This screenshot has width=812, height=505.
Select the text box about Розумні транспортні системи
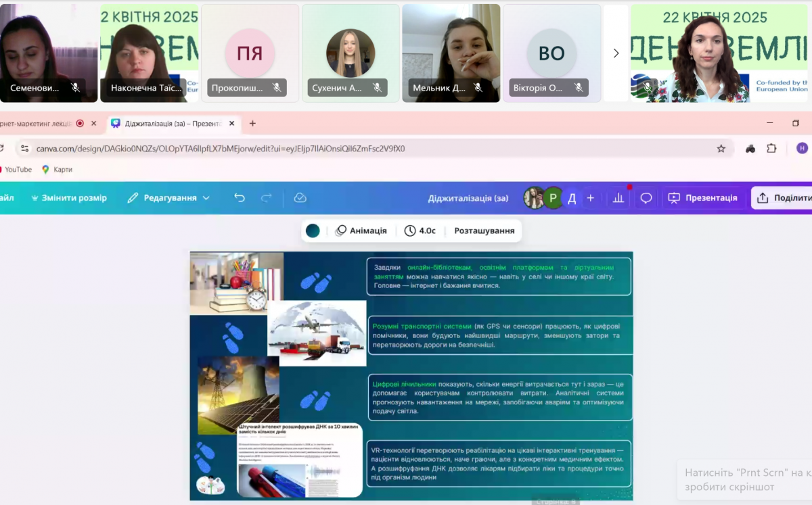point(501,335)
